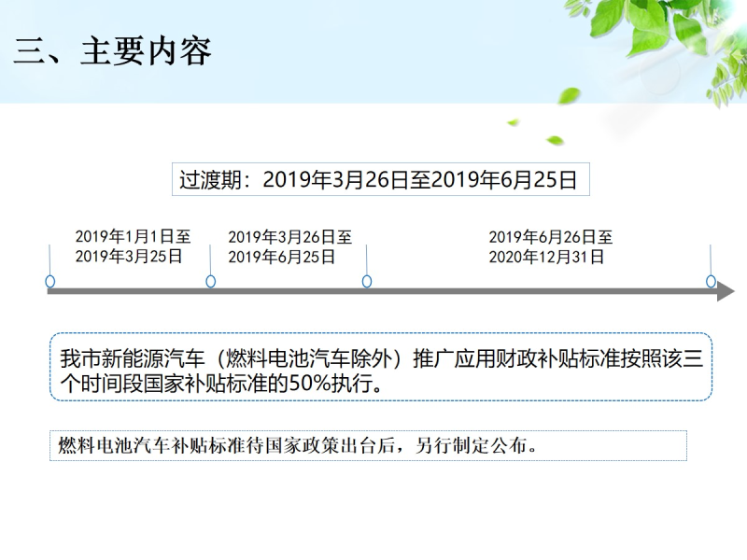Screen dimensions: 747x560
Task: Click the slide title 三、主要内容
Action: coord(112,50)
